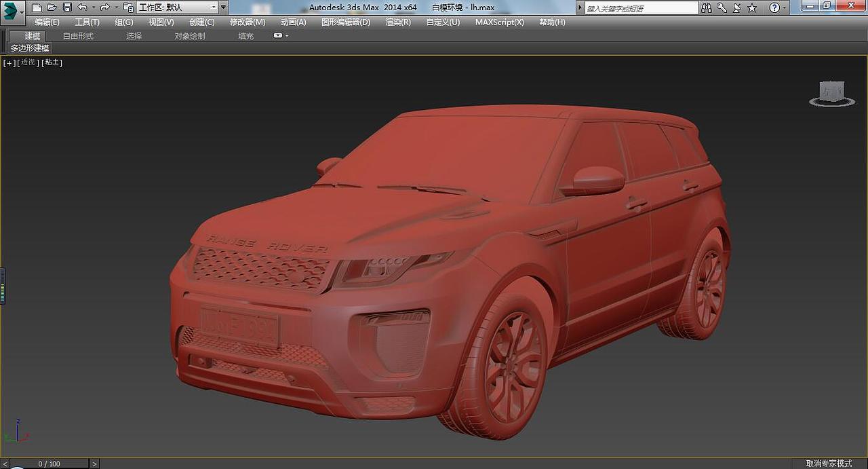Switch to the 选择 ribbon tab
Image resolution: width=868 pixels, height=469 pixels.
134,36
